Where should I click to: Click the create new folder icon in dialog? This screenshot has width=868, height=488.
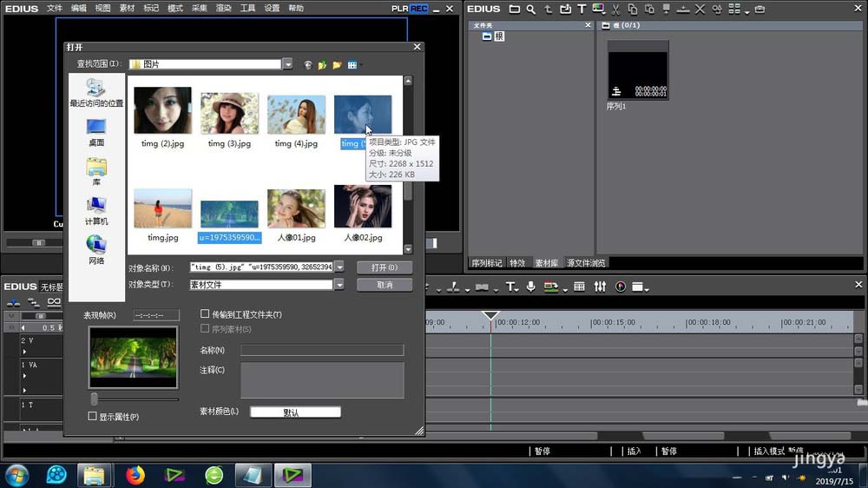coord(337,65)
